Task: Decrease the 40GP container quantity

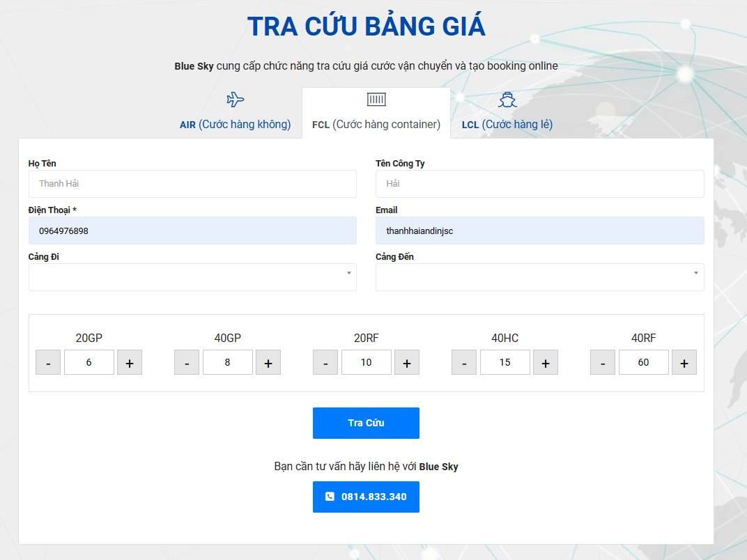Action: point(187,362)
